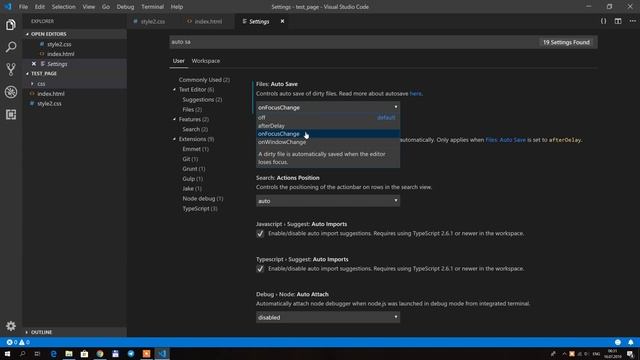
Task: Open the Source Control view
Action: (11, 69)
